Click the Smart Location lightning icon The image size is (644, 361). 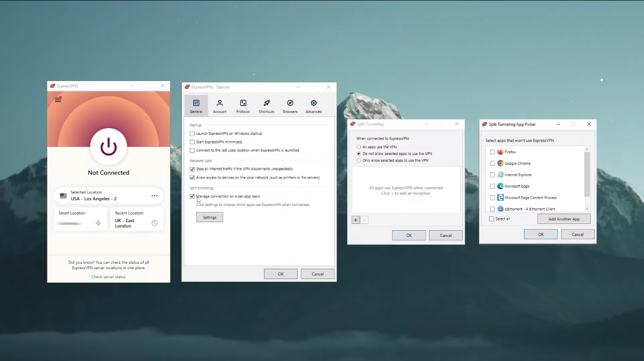pos(98,223)
